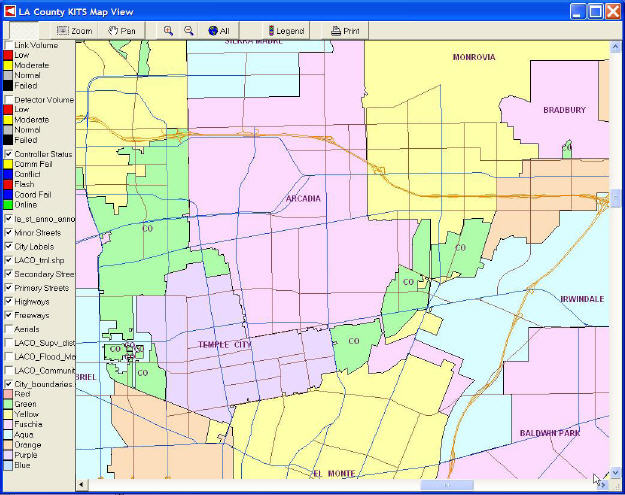Image resolution: width=625 pixels, height=495 pixels.
Task: Uncheck the Controller Status layer
Action: 8,154
